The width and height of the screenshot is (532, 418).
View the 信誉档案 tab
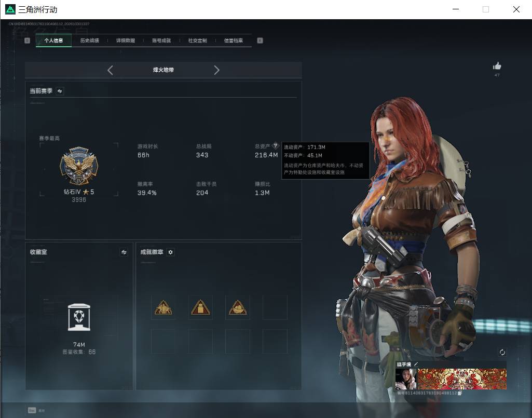tap(234, 41)
